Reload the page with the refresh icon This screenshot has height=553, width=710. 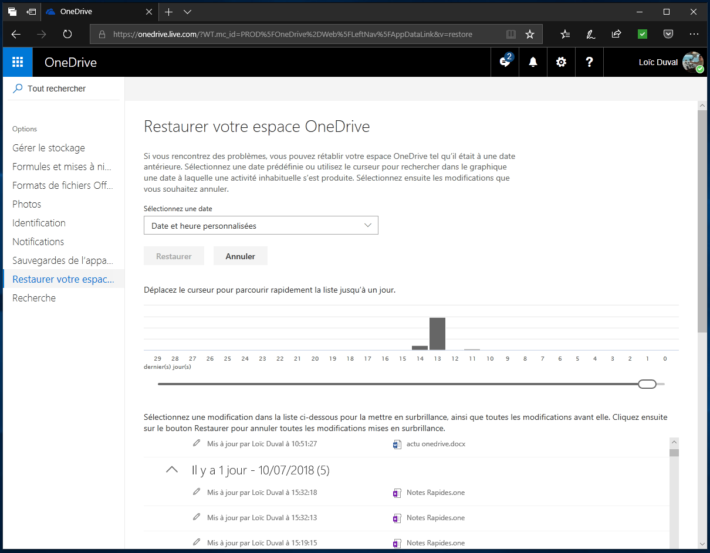point(67,34)
